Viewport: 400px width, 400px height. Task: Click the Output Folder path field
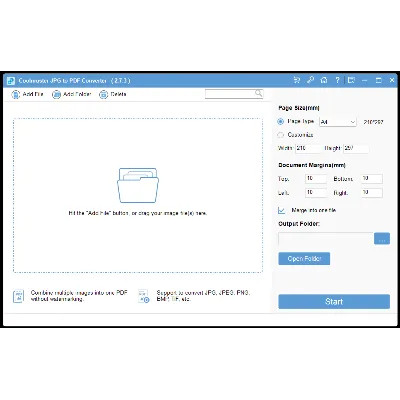tap(326, 239)
